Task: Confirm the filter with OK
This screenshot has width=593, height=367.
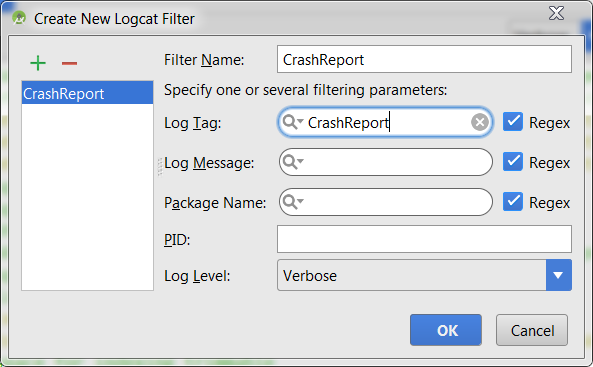Action: tap(446, 330)
